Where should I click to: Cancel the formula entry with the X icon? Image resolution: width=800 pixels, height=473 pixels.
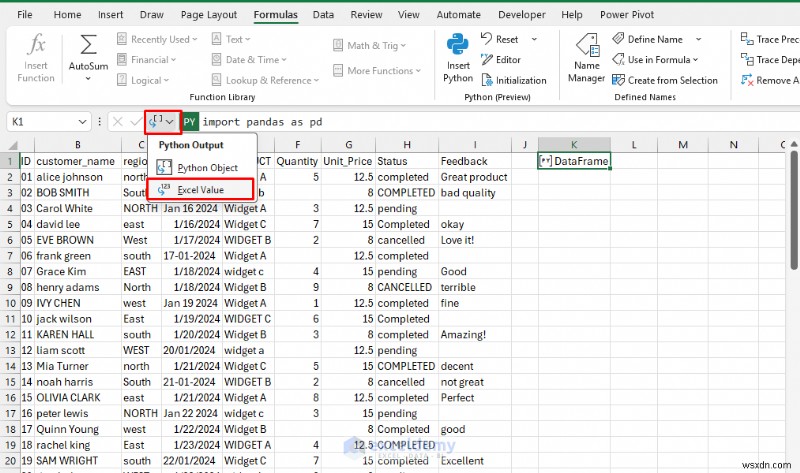pyautogui.click(x=117, y=121)
